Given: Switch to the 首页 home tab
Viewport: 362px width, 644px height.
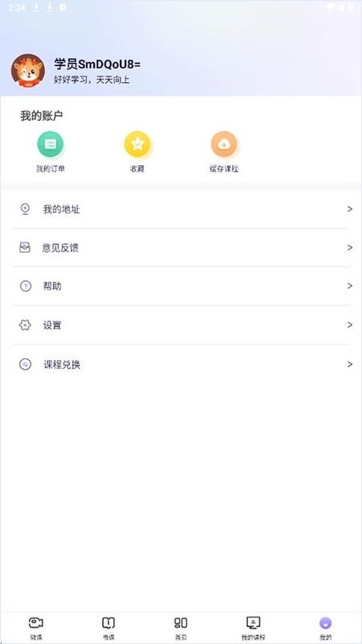Looking at the screenshot, I should point(180,629).
